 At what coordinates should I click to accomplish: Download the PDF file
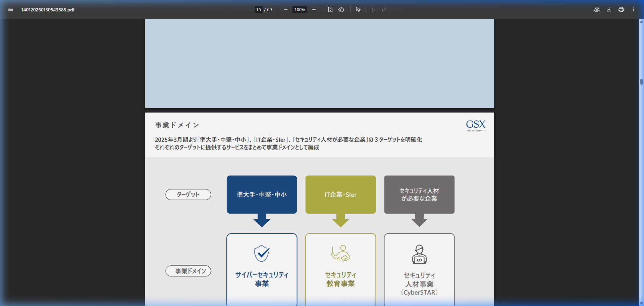609,9
